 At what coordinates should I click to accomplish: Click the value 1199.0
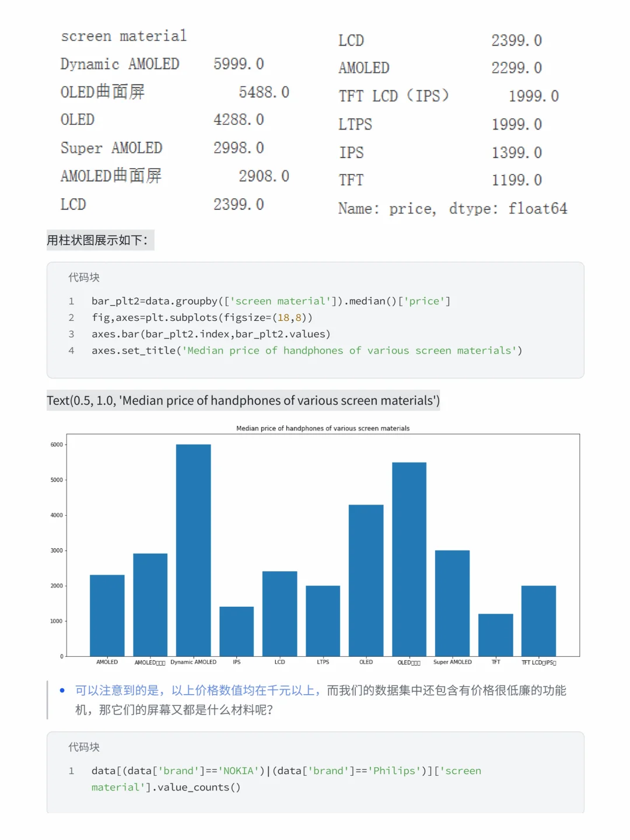point(516,180)
